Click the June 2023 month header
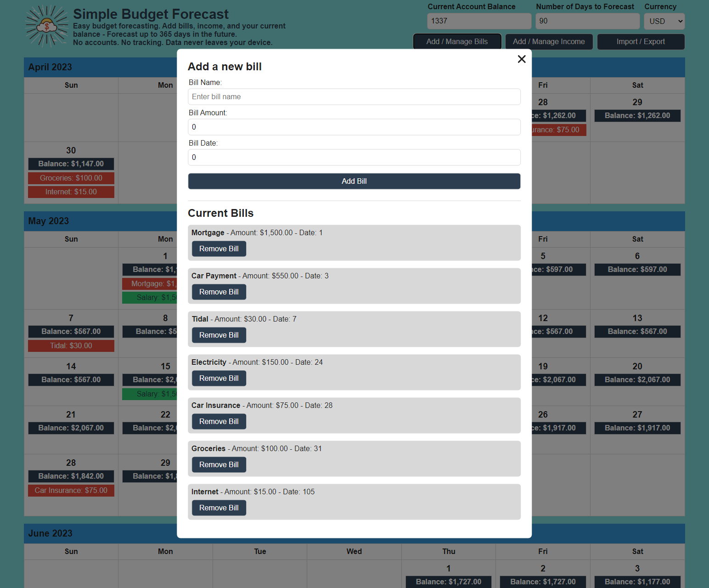709x588 pixels. click(50, 533)
